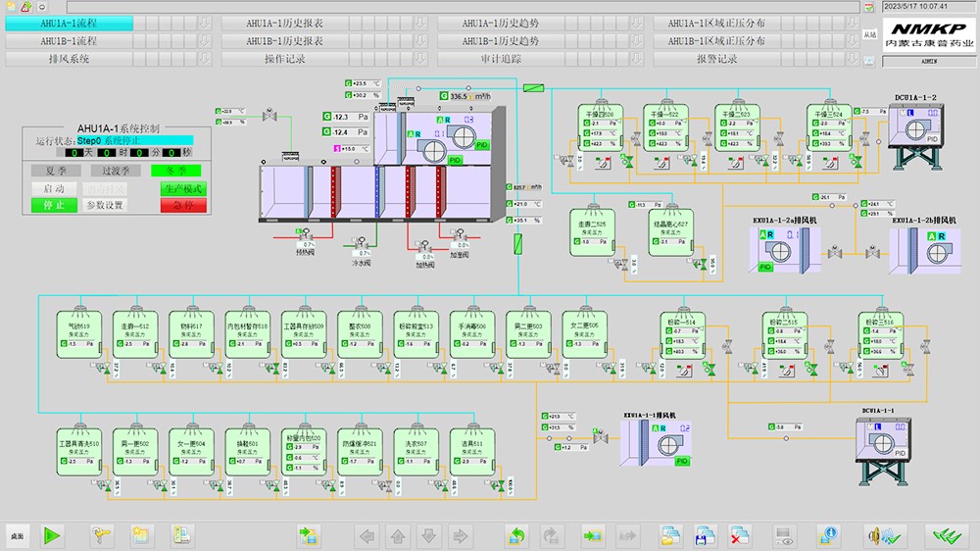The image size is (980, 551).
Task: Click the green double-checkmark acknowledge icon
Action: pos(946,535)
